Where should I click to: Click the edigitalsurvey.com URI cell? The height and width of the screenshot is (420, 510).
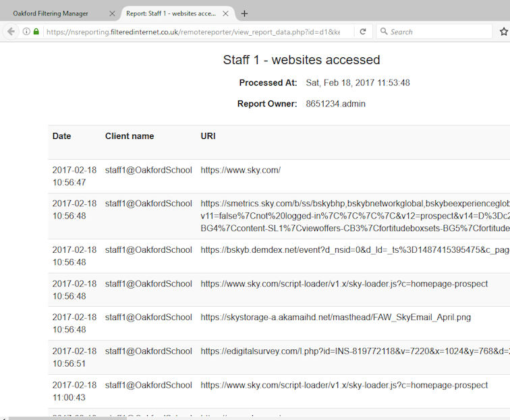355,351
